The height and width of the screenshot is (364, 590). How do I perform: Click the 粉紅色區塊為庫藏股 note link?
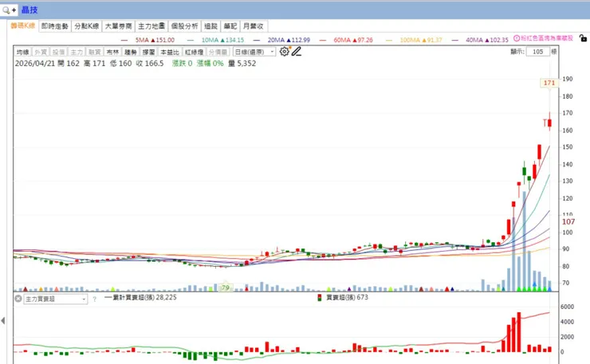[x=547, y=38]
